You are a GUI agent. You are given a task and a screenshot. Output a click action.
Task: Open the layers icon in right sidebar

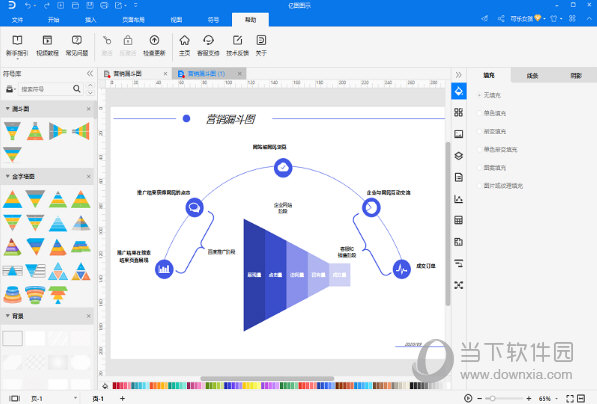pos(459,156)
